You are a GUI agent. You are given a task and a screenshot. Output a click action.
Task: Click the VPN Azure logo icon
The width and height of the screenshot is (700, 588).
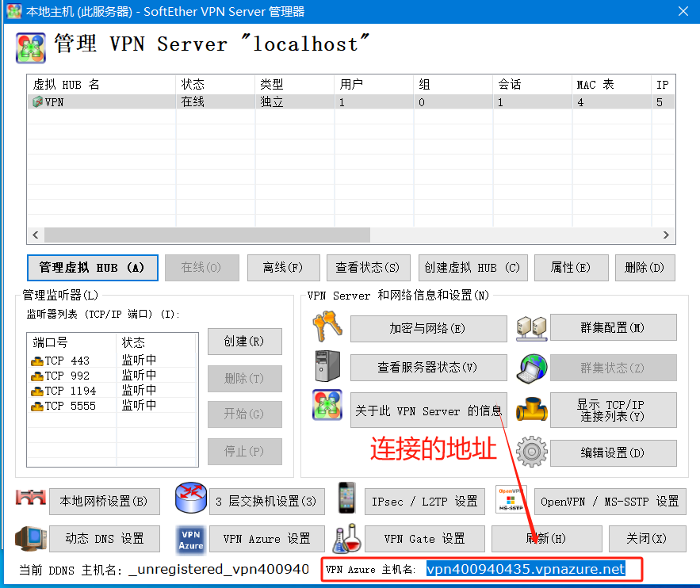point(191,540)
